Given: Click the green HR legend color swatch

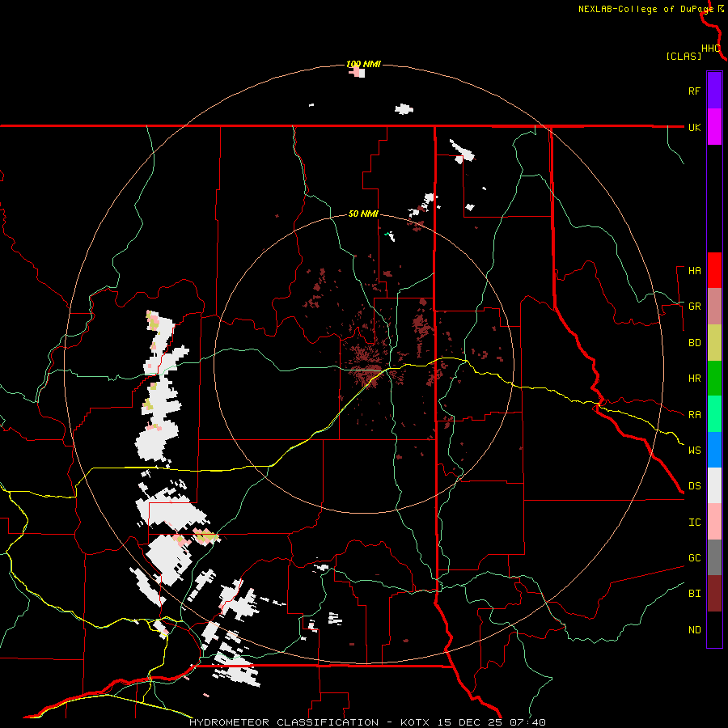Looking at the screenshot, I should point(714,379).
